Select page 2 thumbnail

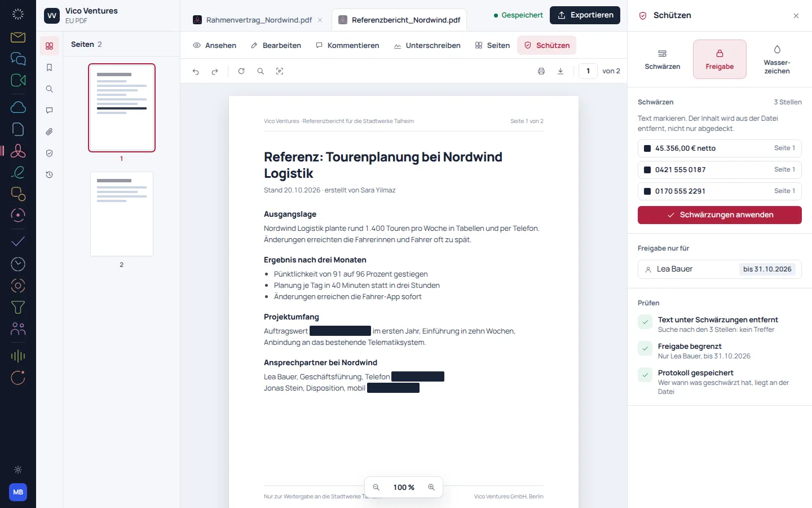coord(122,214)
